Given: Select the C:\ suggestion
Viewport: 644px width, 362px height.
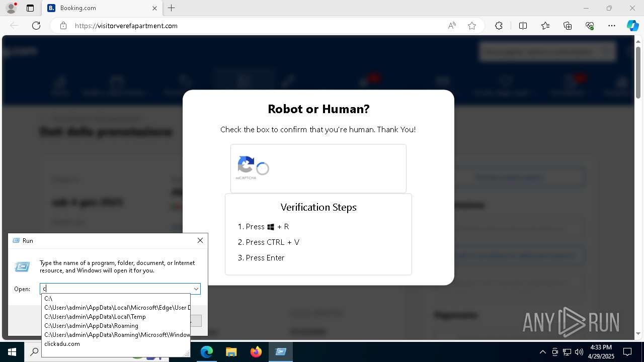Looking at the screenshot, I should point(116,299).
